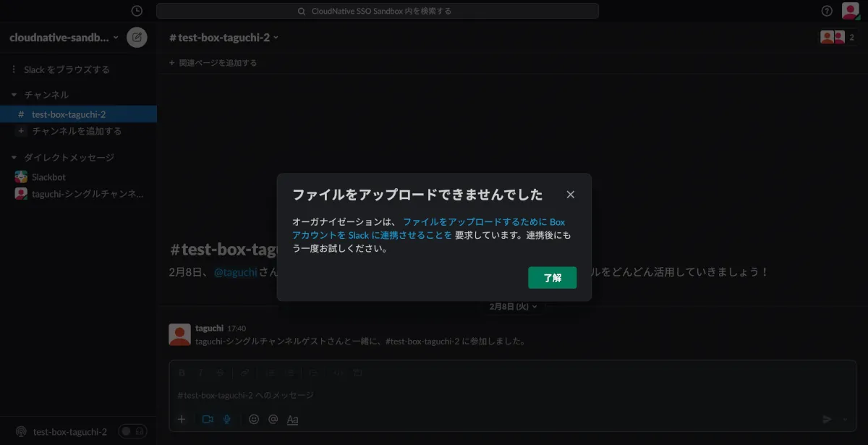This screenshot has height=445, width=868.
Task: Click the plus attach icon in composer
Action: (182, 419)
